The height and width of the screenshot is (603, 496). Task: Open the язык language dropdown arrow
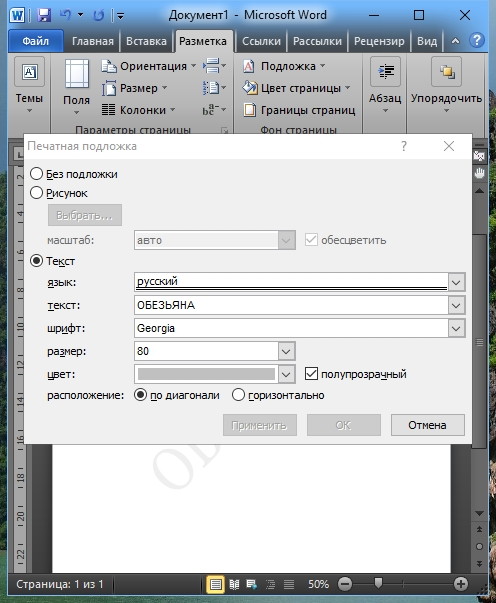coord(456,282)
